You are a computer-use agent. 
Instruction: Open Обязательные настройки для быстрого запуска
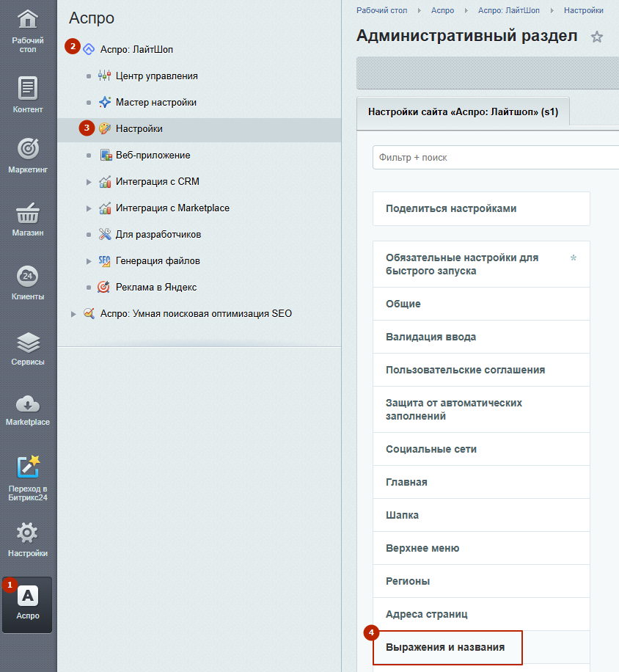coord(481,264)
